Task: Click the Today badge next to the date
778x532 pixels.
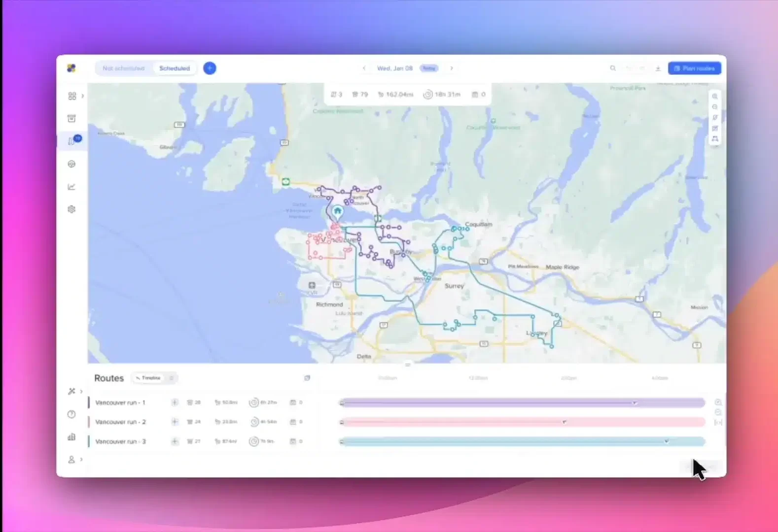Action: point(429,68)
